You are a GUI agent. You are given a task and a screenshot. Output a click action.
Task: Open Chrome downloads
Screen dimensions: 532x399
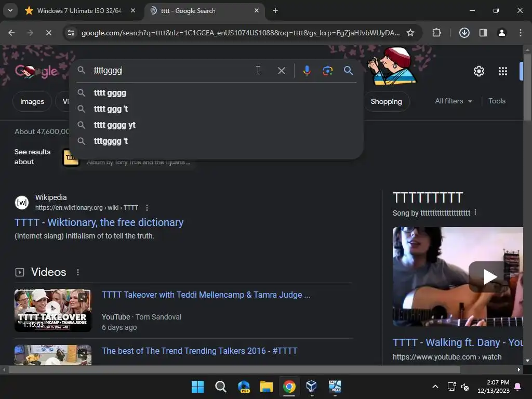point(464,33)
